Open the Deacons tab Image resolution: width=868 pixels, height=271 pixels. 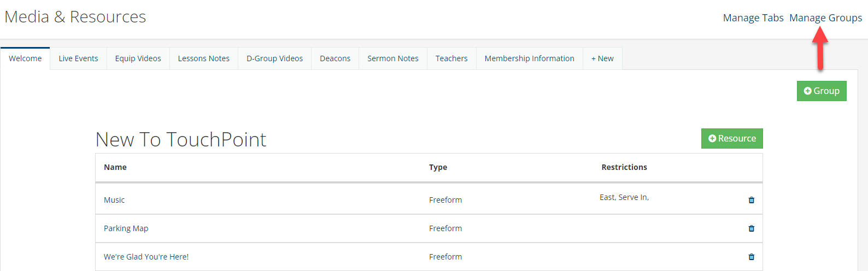pyautogui.click(x=335, y=58)
